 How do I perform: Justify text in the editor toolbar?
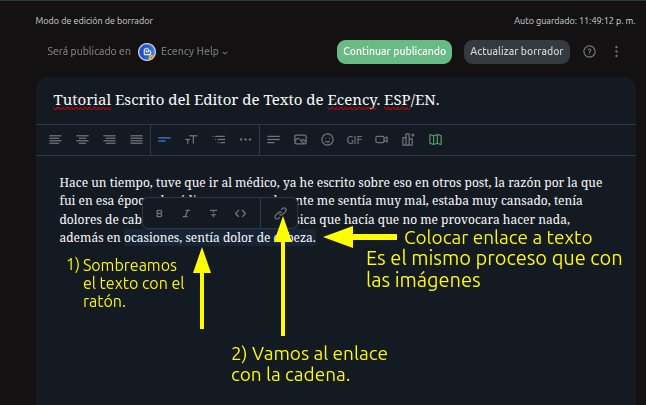pyautogui.click(x=136, y=140)
